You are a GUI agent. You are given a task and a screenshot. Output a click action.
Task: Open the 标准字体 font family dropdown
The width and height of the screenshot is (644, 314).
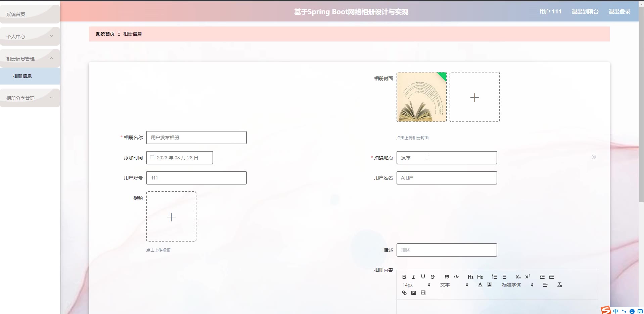(x=517, y=285)
